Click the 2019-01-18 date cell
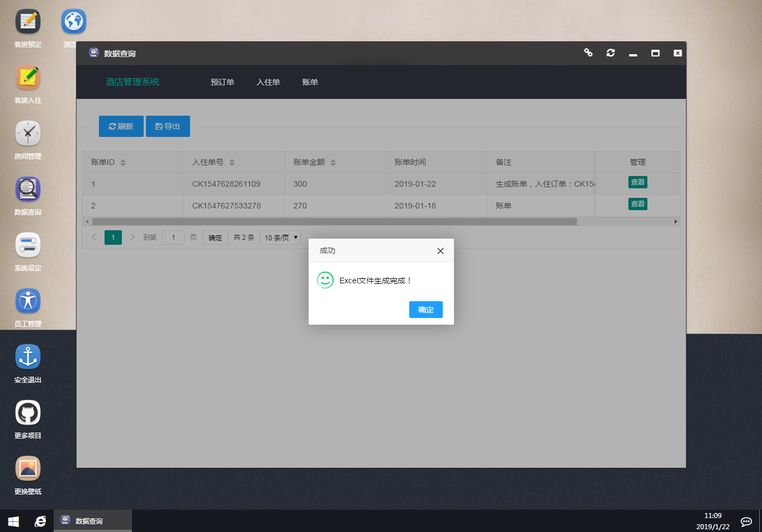762x532 pixels. (437, 206)
